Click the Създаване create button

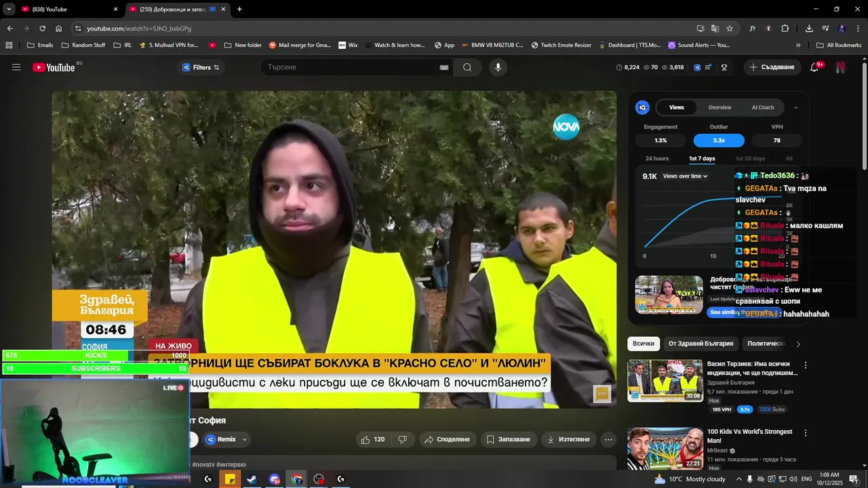click(x=772, y=67)
